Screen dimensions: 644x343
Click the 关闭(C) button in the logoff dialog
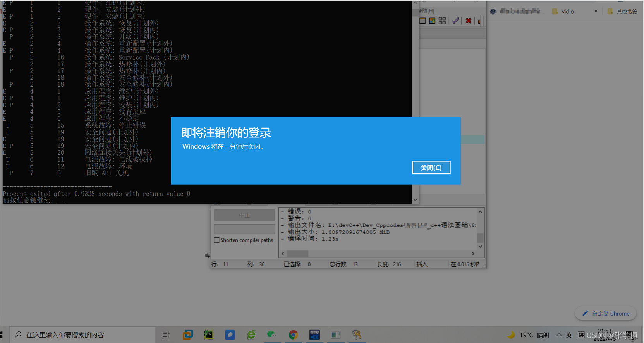coord(431,168)
